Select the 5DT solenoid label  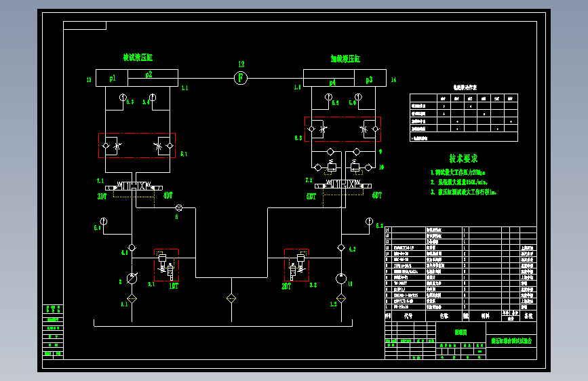311,197
